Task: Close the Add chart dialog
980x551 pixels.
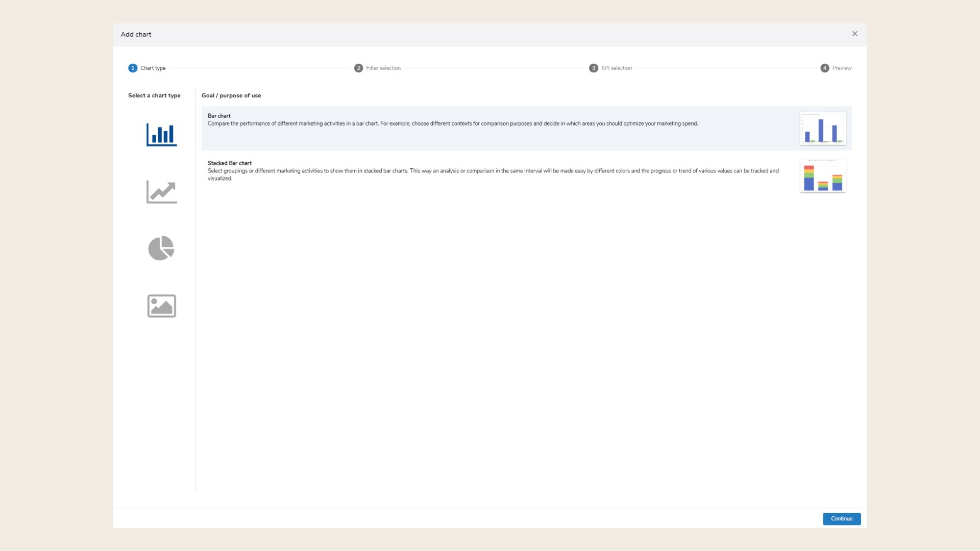Action: tap(854, 34)
